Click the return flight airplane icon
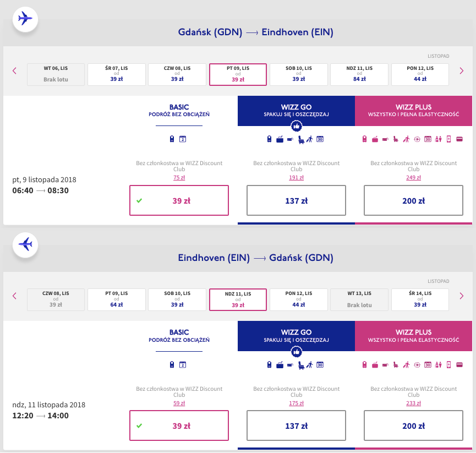Screen dimensions: 476x453 pyautogui.click(x=25, y=243)
